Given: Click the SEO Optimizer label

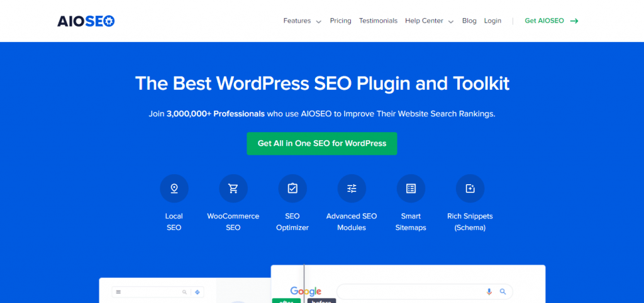Looking at the screenshot, I should pos(292,222).
